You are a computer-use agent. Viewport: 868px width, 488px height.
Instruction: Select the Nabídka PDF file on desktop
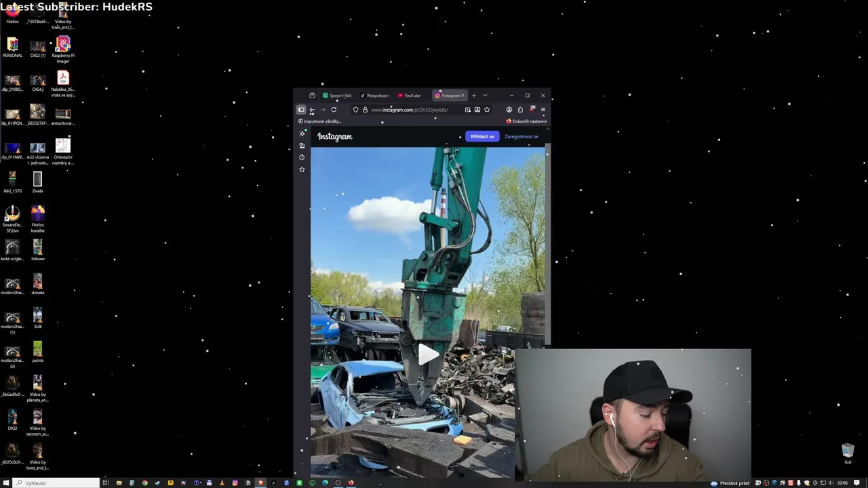(x=63, y=84)
